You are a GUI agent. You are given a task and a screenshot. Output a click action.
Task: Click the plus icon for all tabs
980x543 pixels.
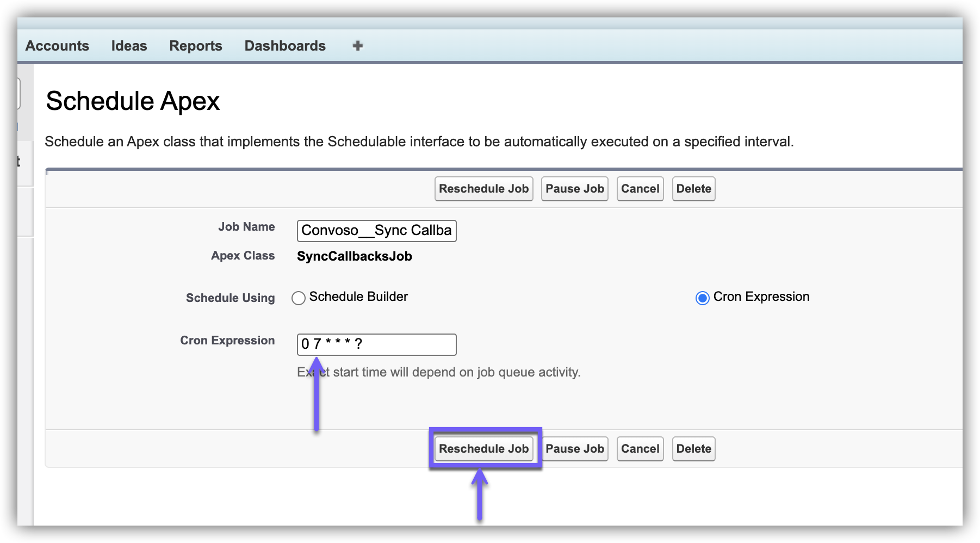coord(357,46)
